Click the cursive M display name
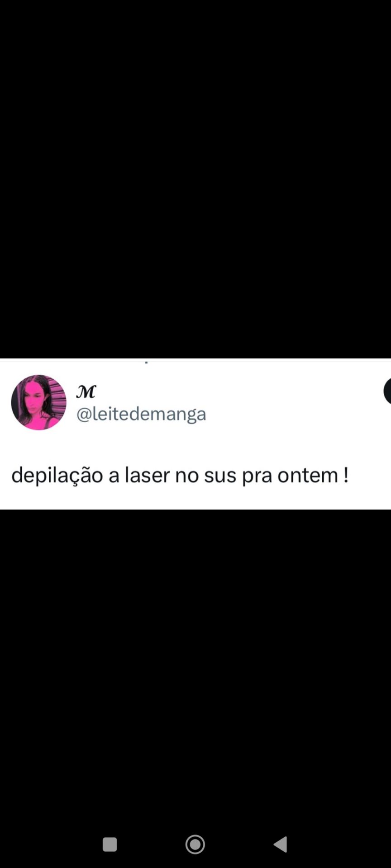Viewport: 391px width, 868px height. [x=86, y=392]
